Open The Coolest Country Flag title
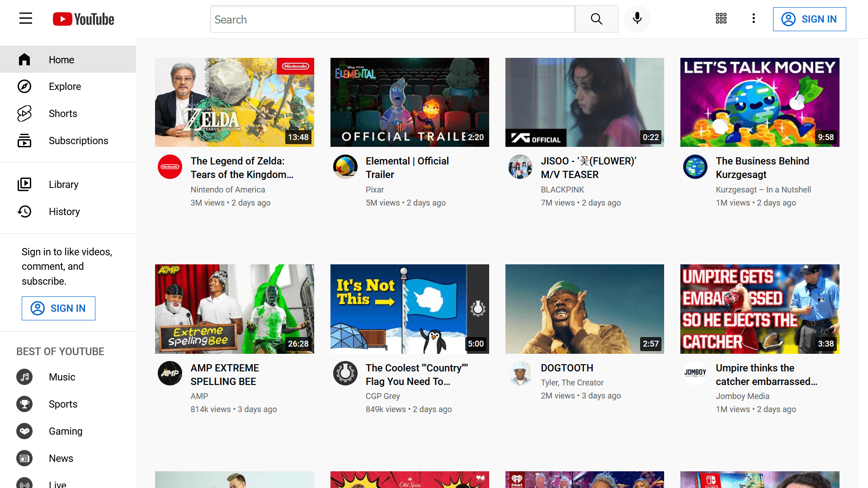The image size is (868, 488). tap(416, 375)
